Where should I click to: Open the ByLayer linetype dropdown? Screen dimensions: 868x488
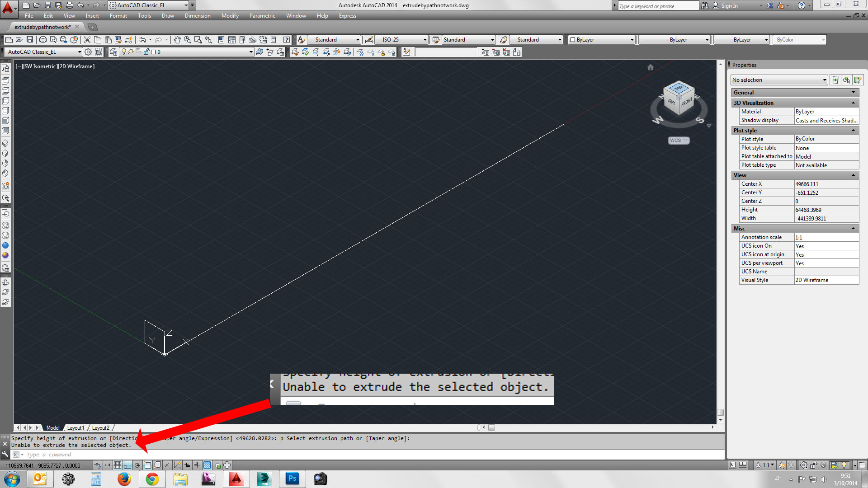pos(674,40)
